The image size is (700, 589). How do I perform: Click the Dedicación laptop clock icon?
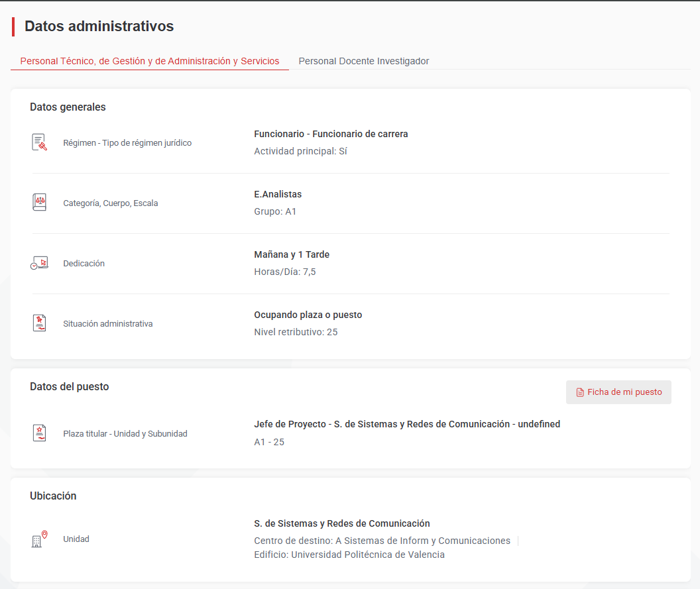[x=39, y=263]
